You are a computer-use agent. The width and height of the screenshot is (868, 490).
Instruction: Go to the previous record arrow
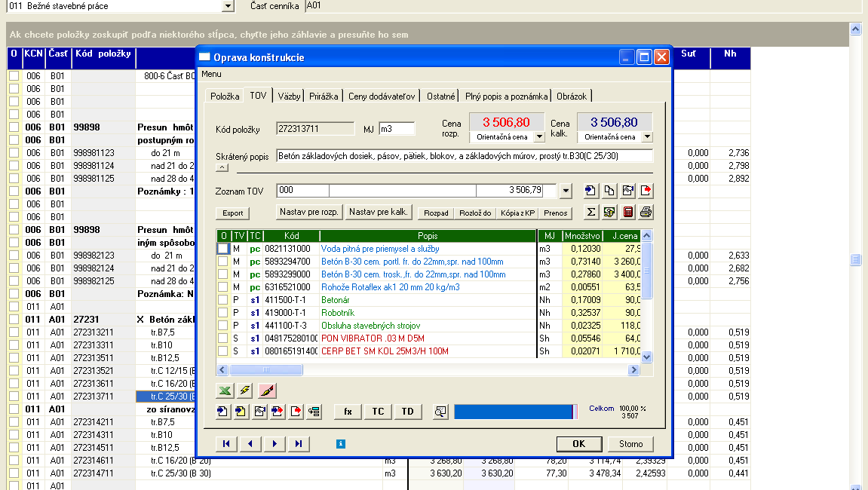[x=250, y=443]
